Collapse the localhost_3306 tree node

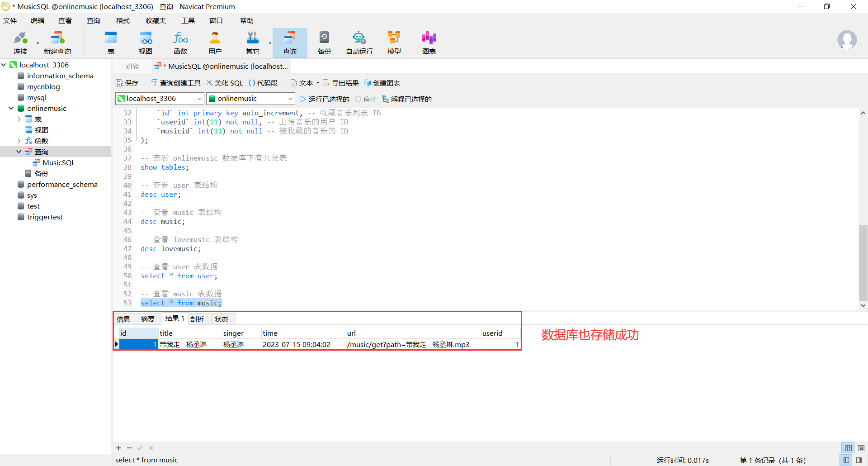point(4,65)
